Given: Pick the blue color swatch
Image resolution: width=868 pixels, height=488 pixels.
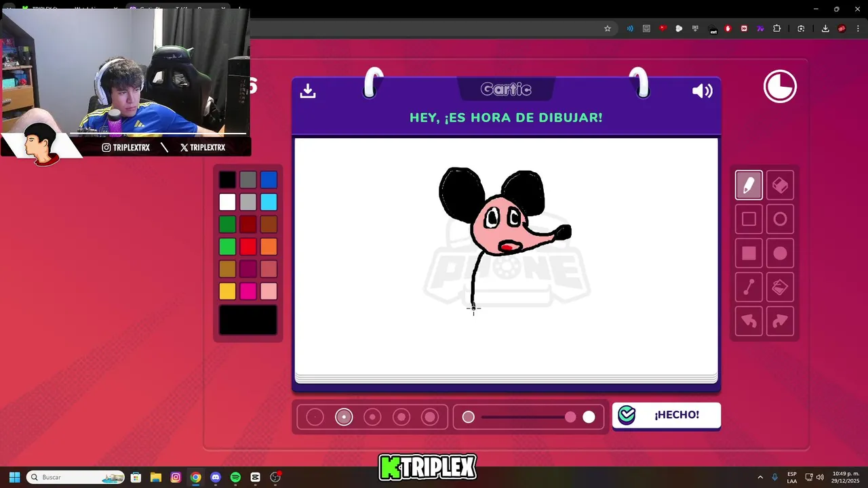Looking at the screenshot, I should 269,180.
